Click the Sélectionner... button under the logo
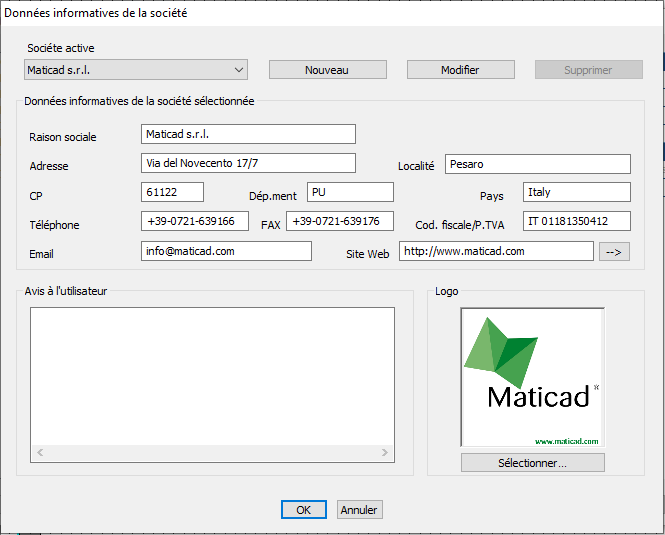 [533, 463]
